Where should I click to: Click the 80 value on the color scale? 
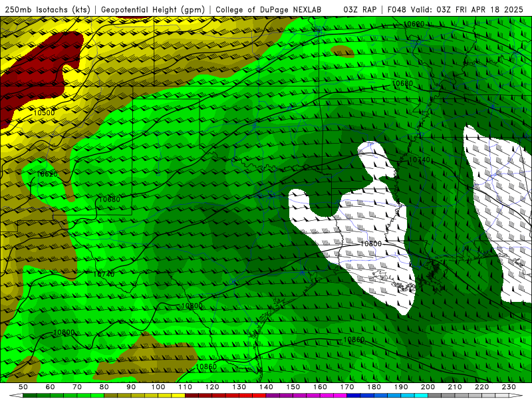click(104, 387)
